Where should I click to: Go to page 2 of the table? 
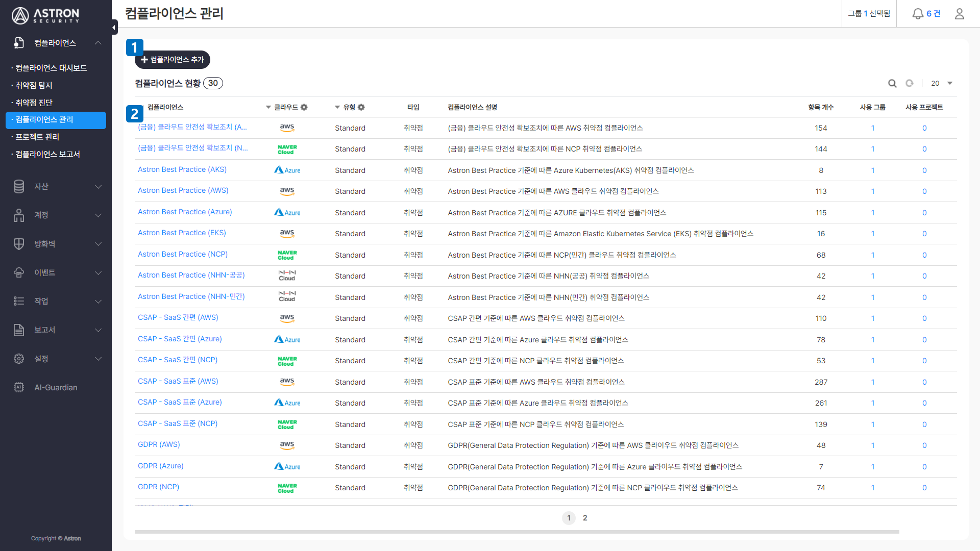[x=585, y=518]
